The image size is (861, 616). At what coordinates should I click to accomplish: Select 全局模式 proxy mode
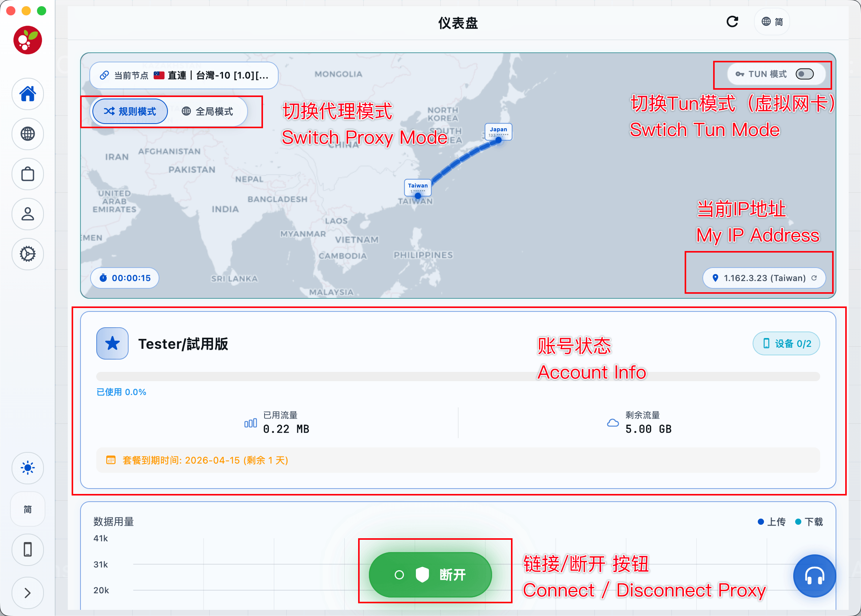(208, 112)
